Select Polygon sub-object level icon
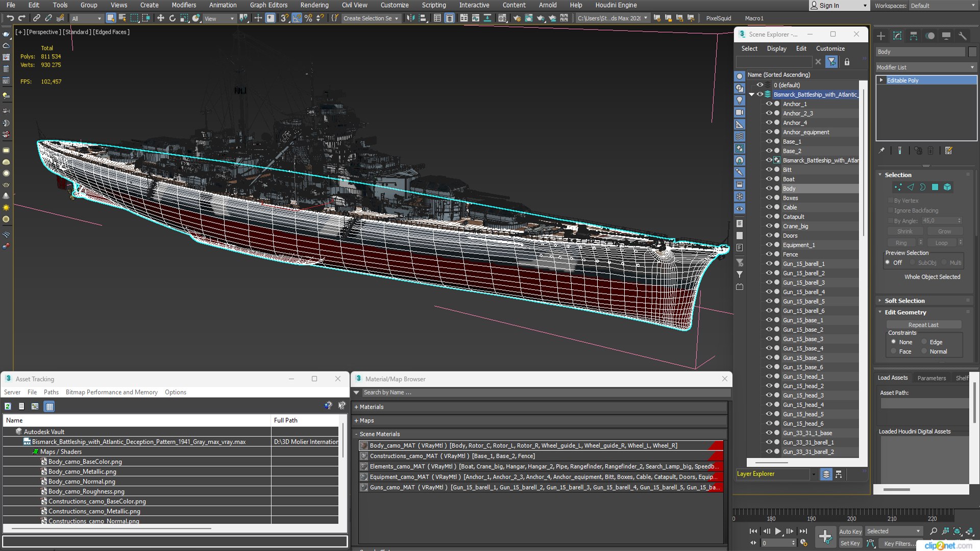The height and width of the screenshot is (551, 980). [x=935, y=187]
